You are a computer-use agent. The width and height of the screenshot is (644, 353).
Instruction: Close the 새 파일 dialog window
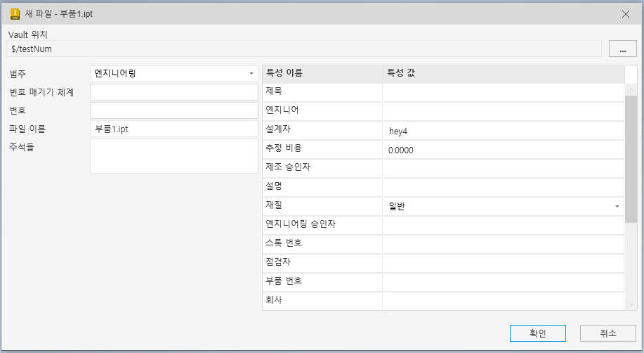[x=626, y=13]
